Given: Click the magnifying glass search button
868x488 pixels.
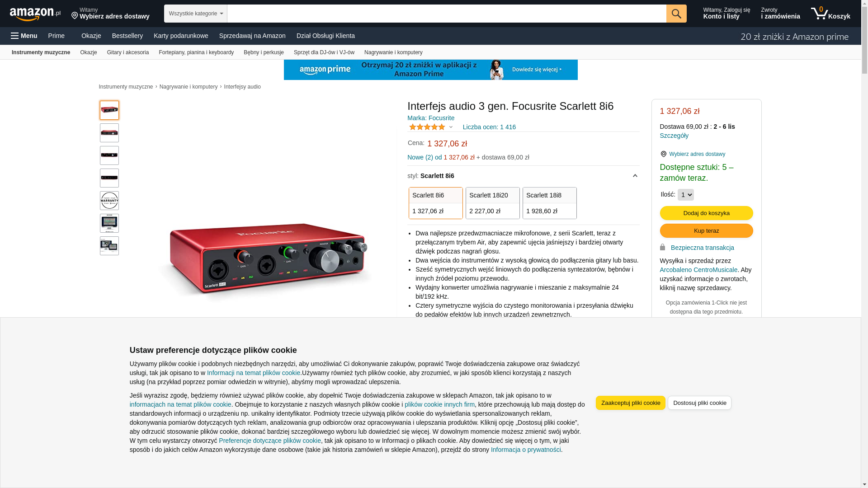Looking at the screenshot, I should pyautogui.click(x=676, y=14).
